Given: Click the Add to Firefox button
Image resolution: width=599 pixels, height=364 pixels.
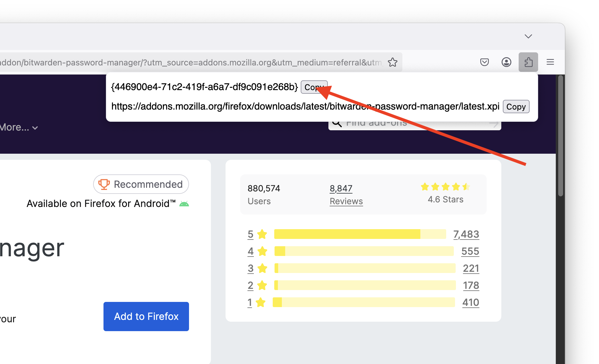Looking at the screenshot, I should pos(146,317).
